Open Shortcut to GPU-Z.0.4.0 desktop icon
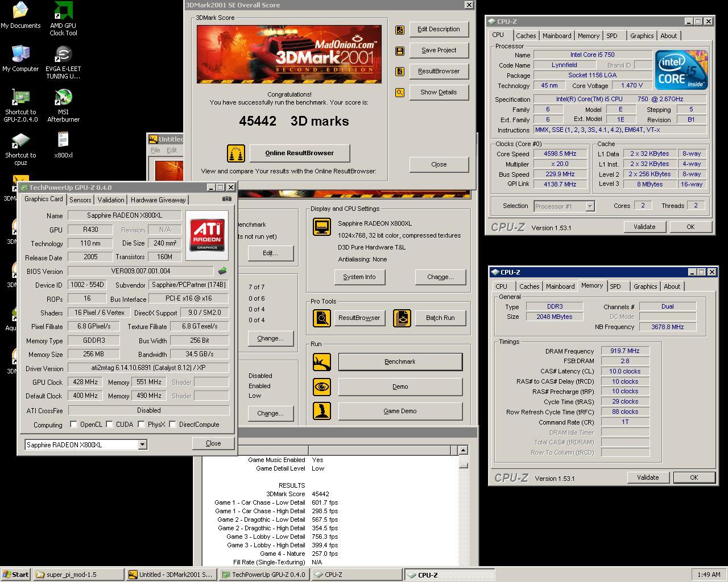Viewport: 728px width, 582px height. [x=20, y=106]
